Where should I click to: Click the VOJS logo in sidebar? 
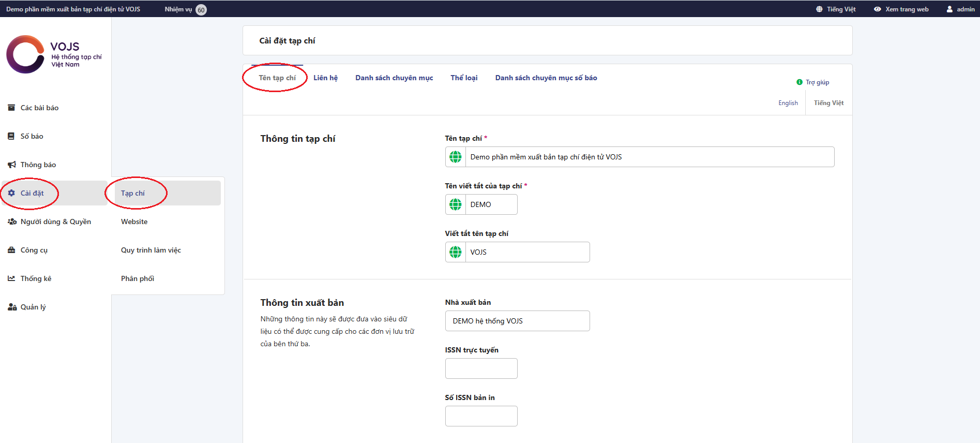[54, 54]
